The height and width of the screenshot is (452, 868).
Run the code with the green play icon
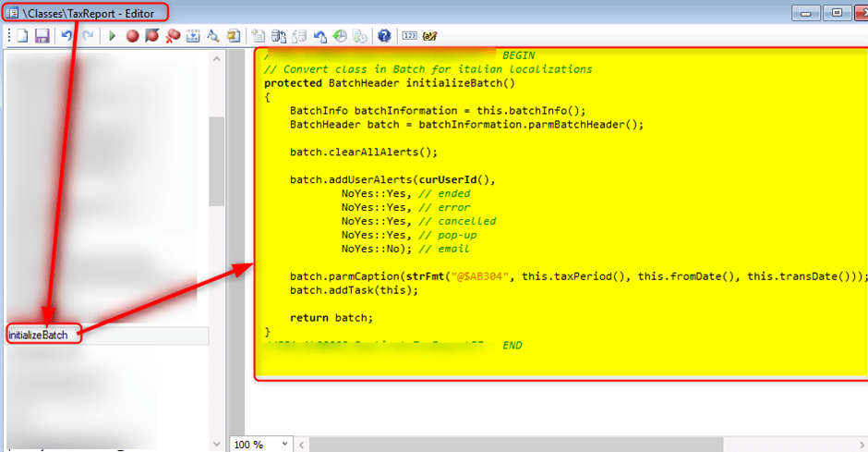point(112,36)
